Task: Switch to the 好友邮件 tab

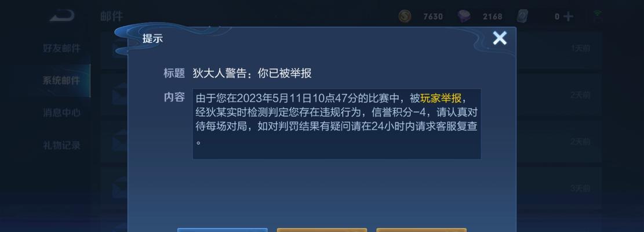Action: pyautogui.click(x=61, y=49)
